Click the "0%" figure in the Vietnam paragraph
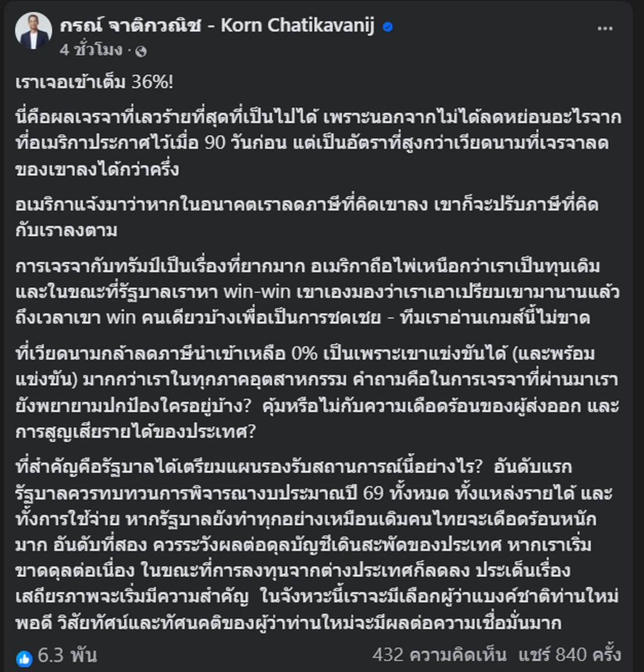This screenshot has height=672, width=644. point(305,354)
